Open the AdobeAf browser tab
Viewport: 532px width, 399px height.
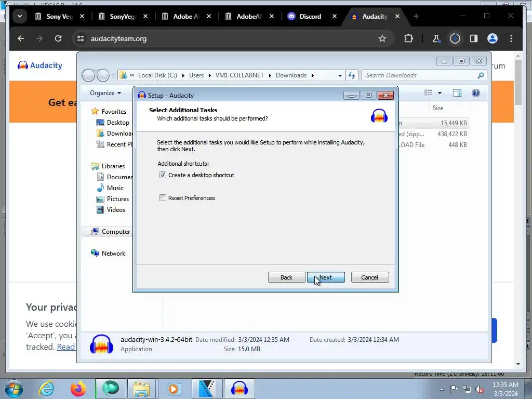pos(249,16)
